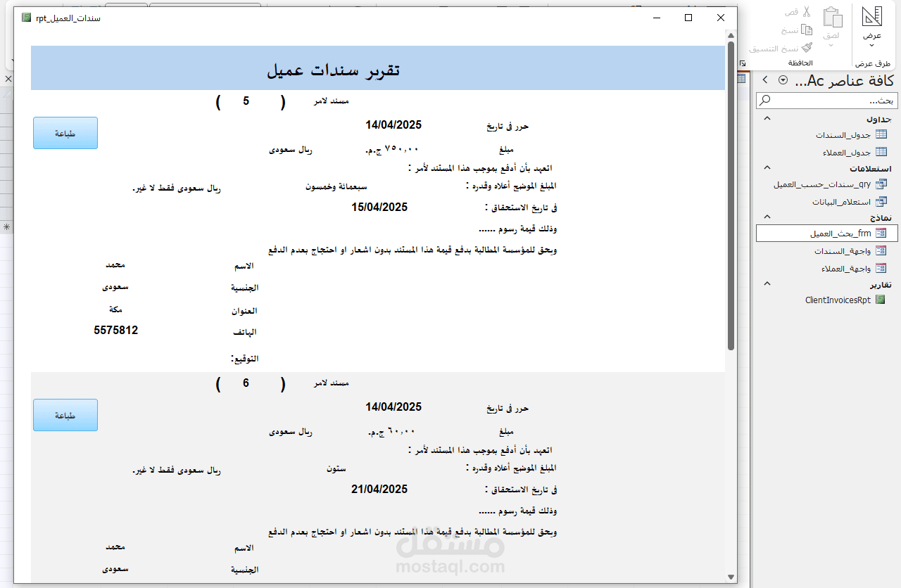Click the report scrollbar up arrow
Image resolution: width=901 pixels, height=588 pixels.
(731, 35)
